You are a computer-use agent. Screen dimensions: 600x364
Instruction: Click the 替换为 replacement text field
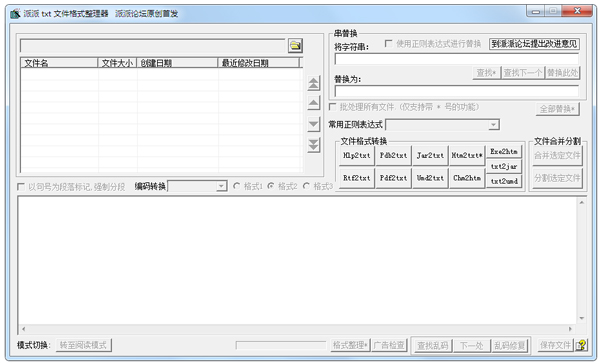pyautogui.click(x=457, y=91)
